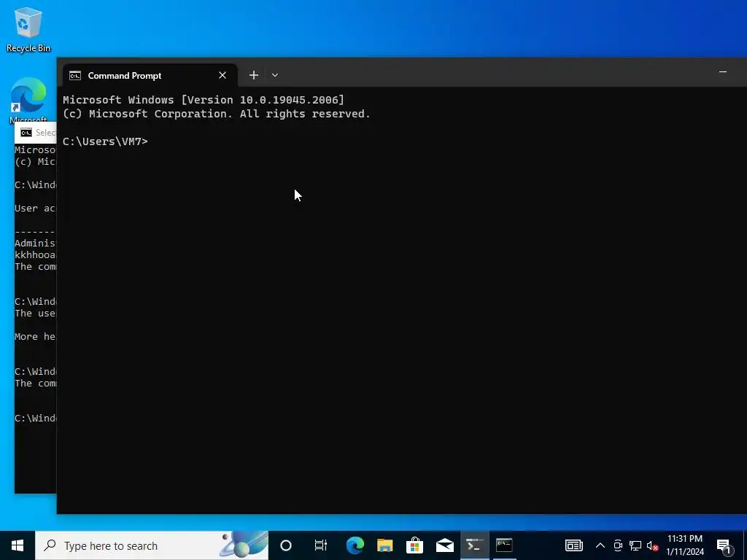Expand the new tab profile dropdown

(275, 75)
